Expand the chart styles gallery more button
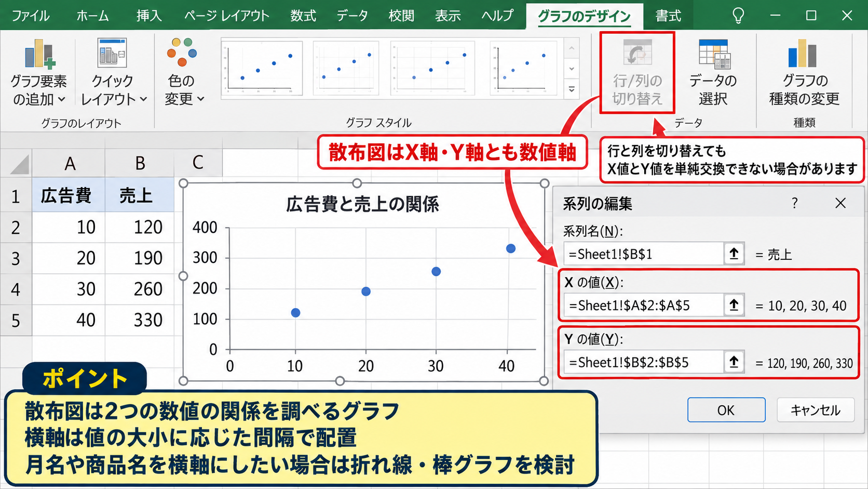 pyautogui.click(x=572, y=89)
